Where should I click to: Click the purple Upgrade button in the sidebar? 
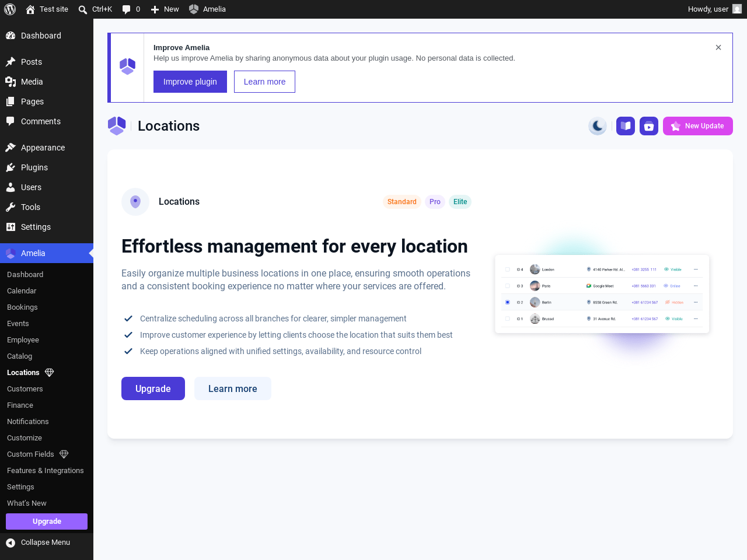47,521
